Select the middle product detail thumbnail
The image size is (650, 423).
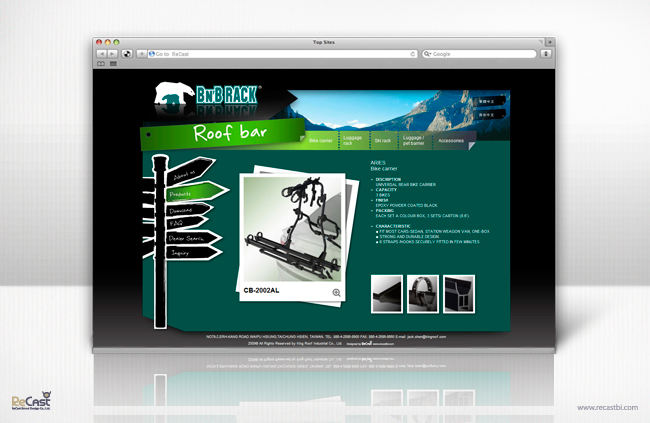[423, 294]
